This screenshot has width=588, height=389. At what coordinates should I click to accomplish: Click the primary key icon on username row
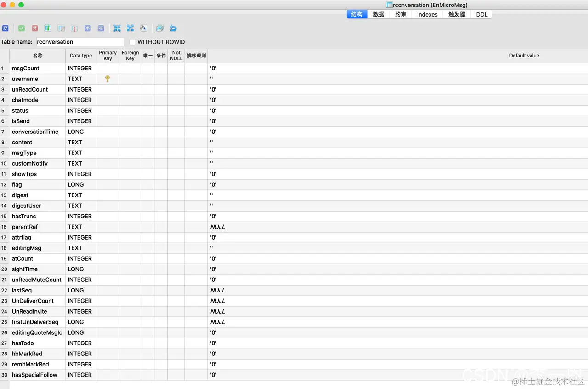[107, 79]
